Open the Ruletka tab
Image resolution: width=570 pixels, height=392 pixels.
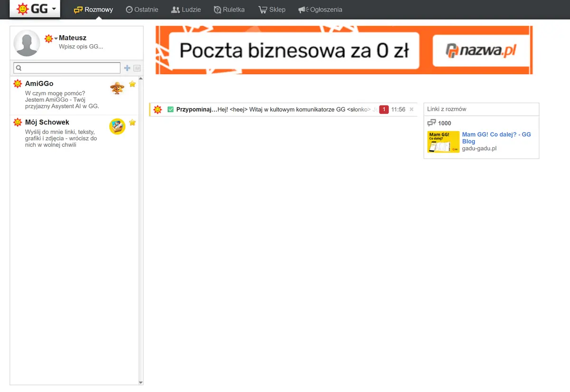click(229, 10)
